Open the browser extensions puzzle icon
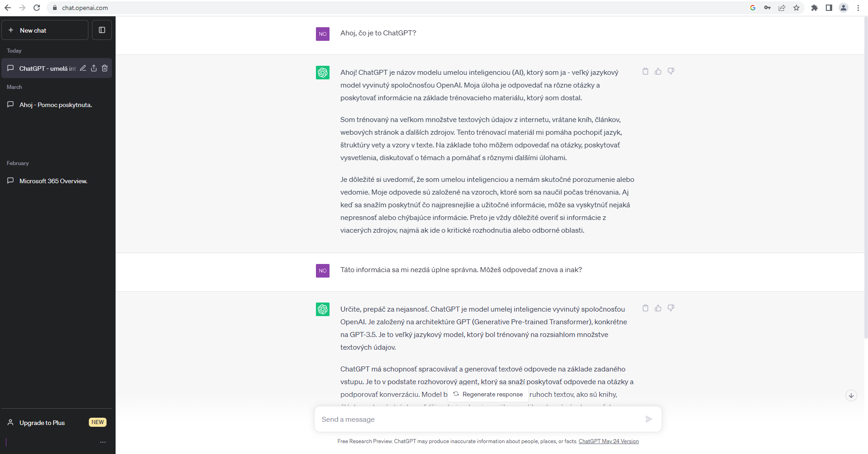This screenshot has width=868, height=454. point(815,8)
